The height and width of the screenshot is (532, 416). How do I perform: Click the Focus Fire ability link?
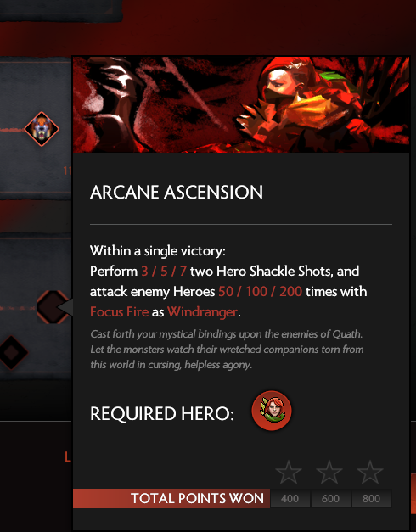119,311
